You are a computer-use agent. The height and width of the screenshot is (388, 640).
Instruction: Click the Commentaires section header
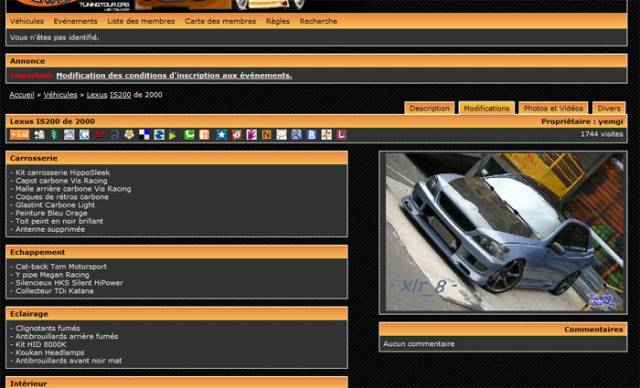503,329
